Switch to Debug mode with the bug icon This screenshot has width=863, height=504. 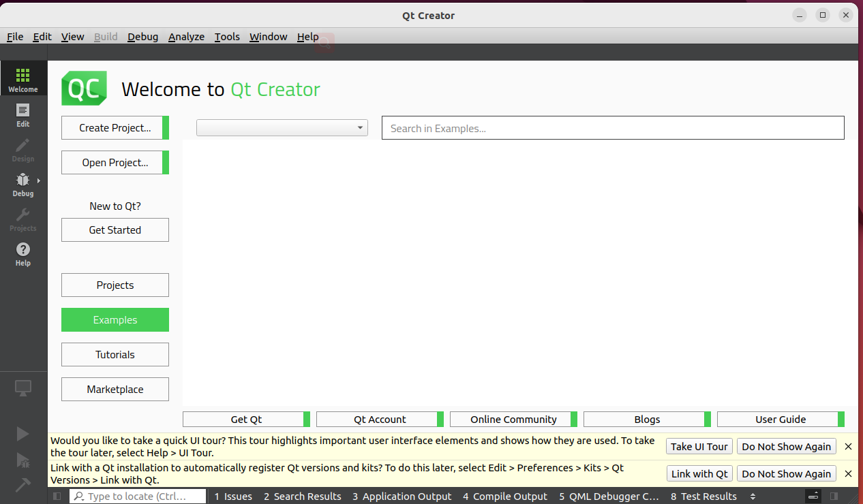pyautogui.click(x=22, y=184)
